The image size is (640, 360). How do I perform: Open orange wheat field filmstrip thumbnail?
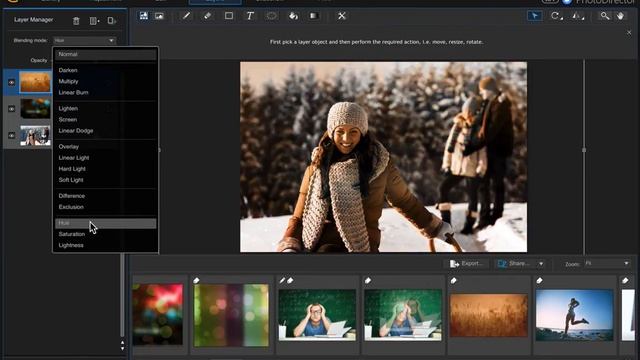point(489,316)
